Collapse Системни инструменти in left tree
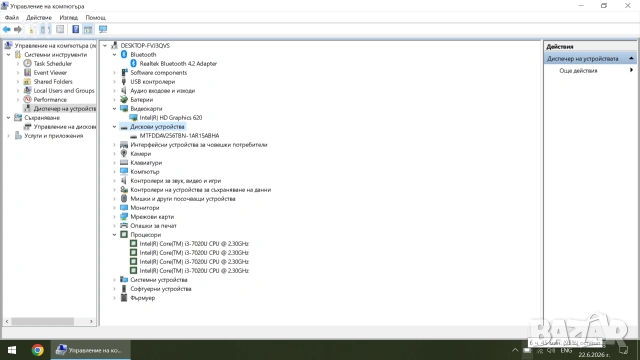This screenshot has height=360, width=640. 9,55
